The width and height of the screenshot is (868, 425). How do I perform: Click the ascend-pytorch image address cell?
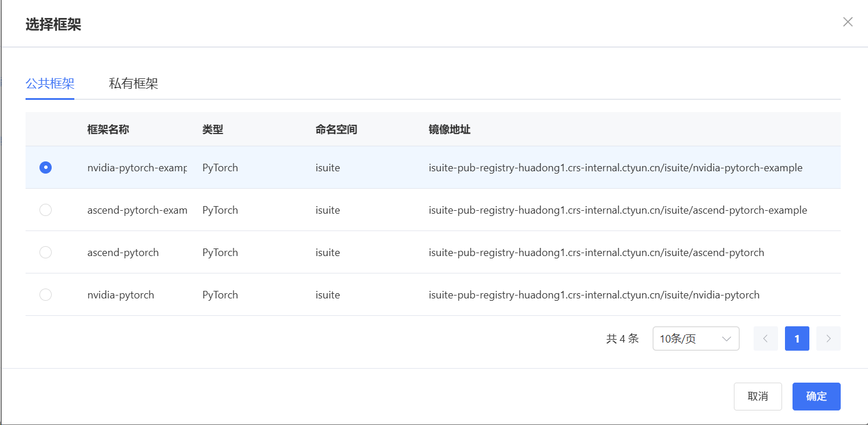pos(596,253)
